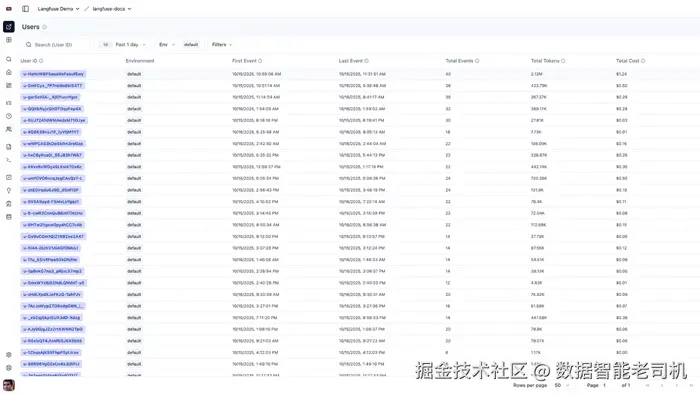The image size is (700, 394).
Task: Click the Users page title
Action: [x=30, y=27]
